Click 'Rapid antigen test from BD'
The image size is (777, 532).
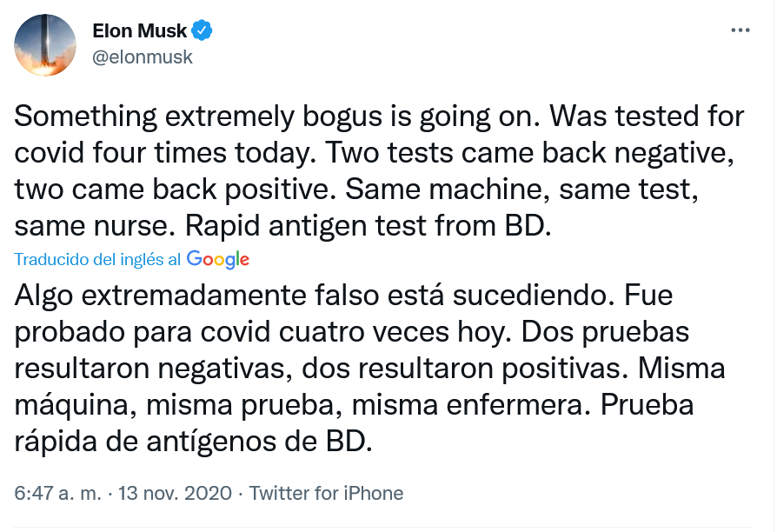pyautogui.click(x=367, y=227)
